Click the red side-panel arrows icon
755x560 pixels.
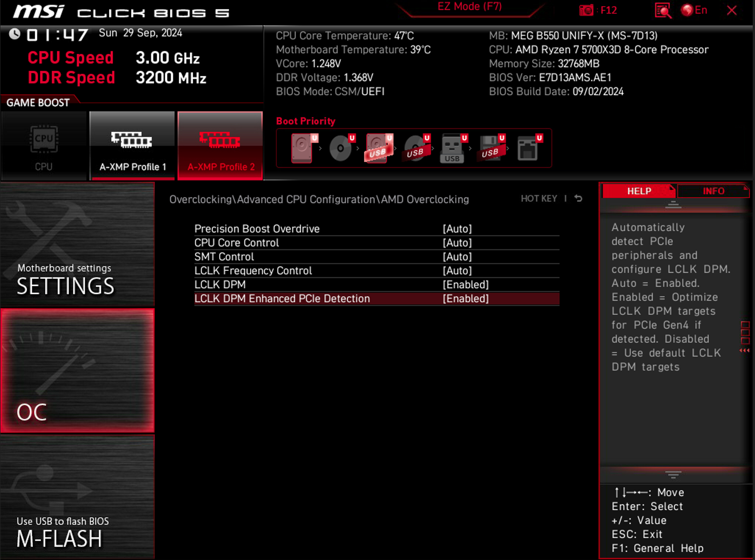point(744,351)
